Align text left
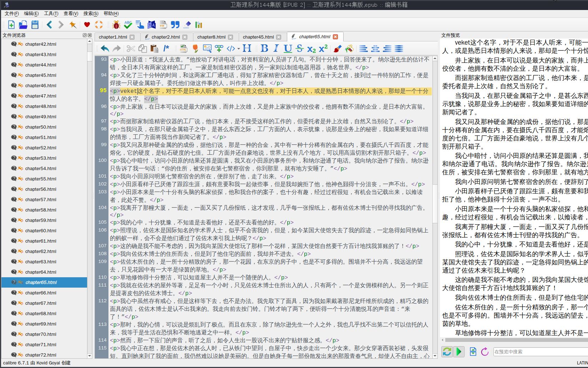The image size is (588, 368). click(x=364, y=48)
